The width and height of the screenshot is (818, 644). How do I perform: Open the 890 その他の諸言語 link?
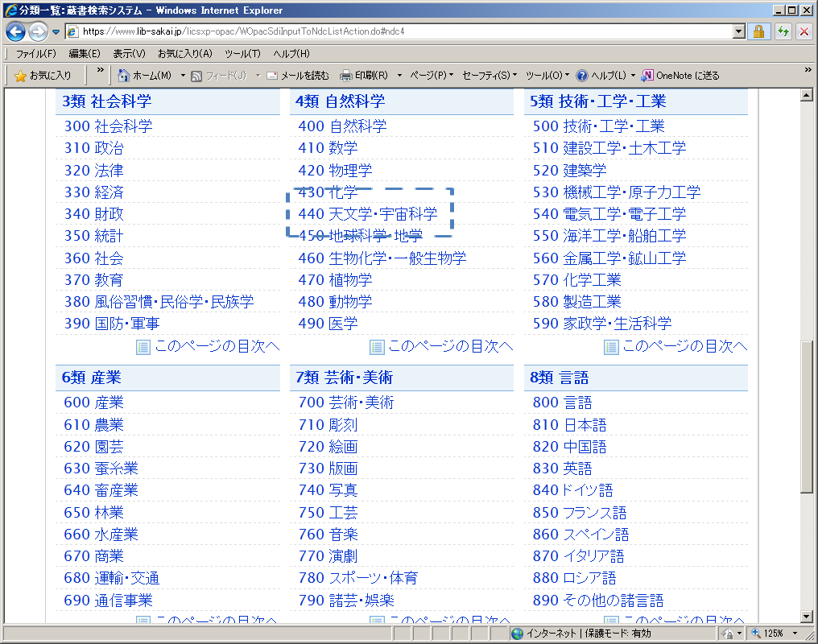coord(598,601)
